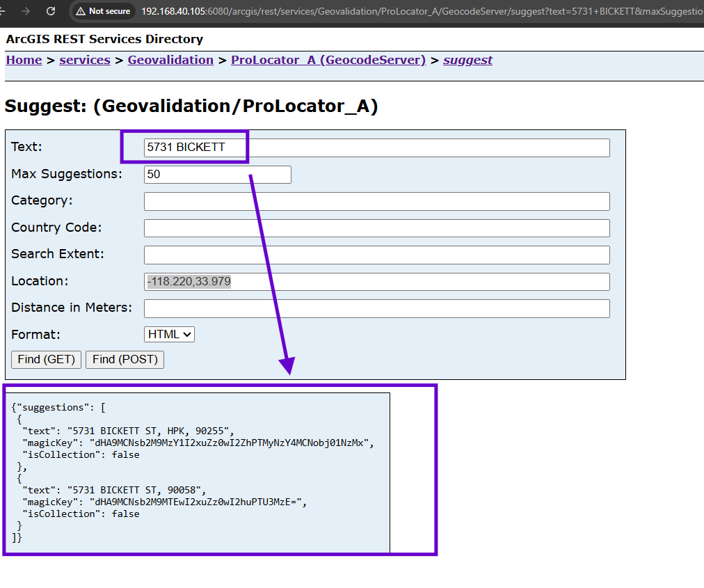
Task: Reload the page with refresh icon
Action: [51, 10]
